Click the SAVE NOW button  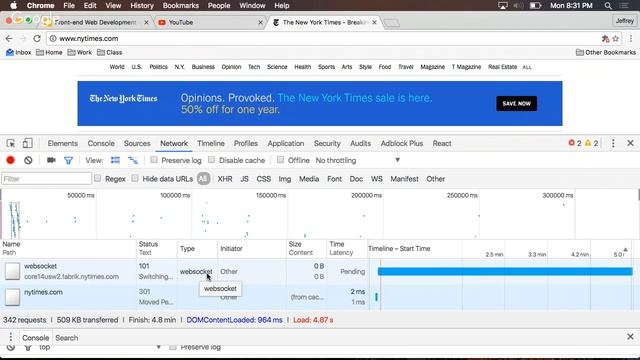(x=516, y=104)
